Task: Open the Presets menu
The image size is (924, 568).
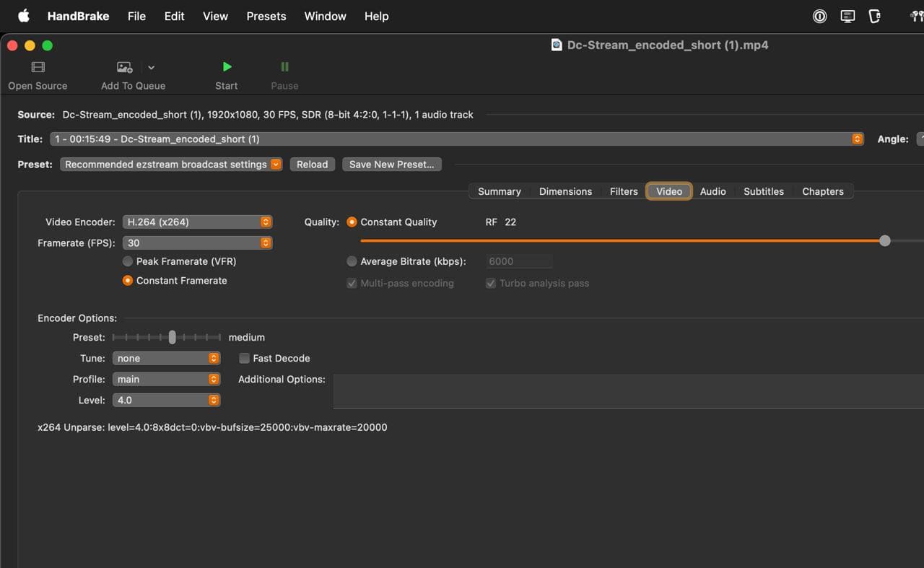Action: [266, 16]
